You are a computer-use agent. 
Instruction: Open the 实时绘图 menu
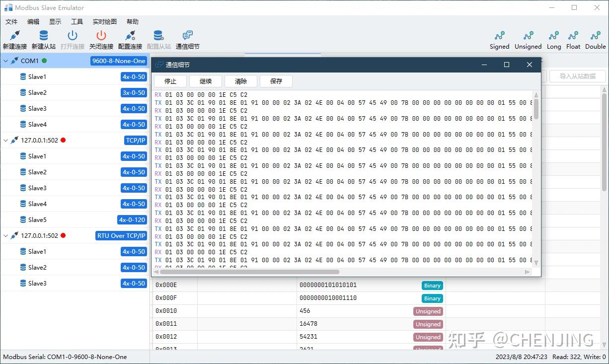[104, 21]
